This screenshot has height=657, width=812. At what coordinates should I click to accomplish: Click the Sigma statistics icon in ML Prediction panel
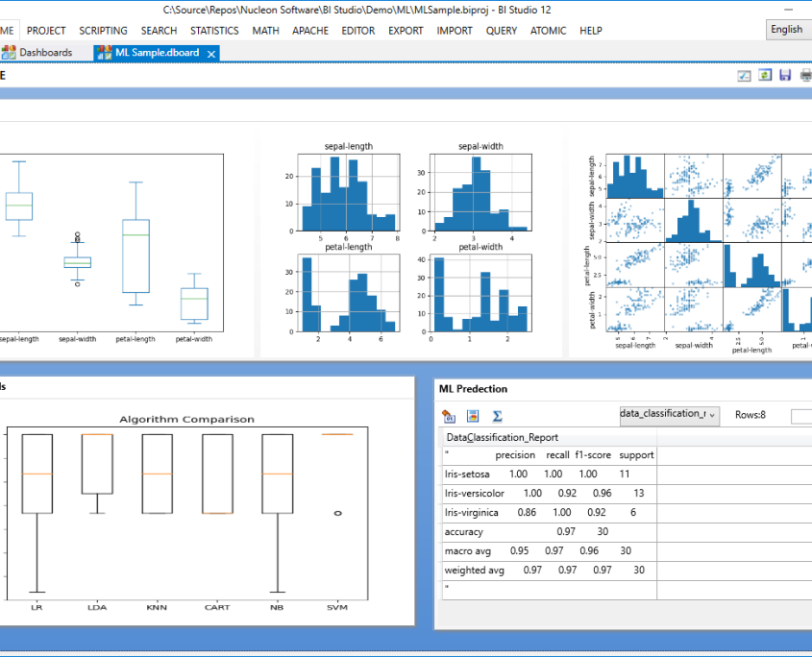(x=497, y=416)
